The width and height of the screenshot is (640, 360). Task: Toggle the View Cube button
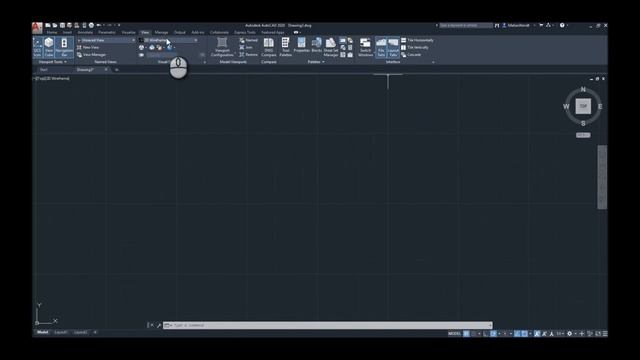click(49, 47)
